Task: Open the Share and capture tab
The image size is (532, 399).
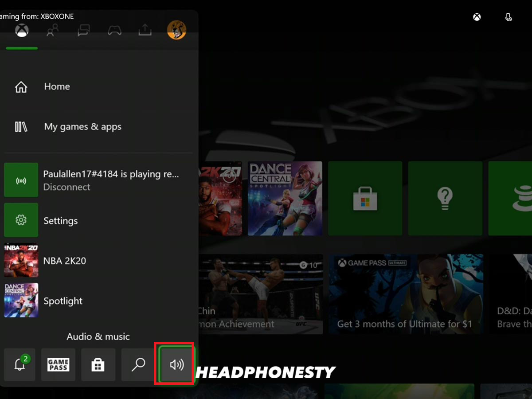Action: 145,30
